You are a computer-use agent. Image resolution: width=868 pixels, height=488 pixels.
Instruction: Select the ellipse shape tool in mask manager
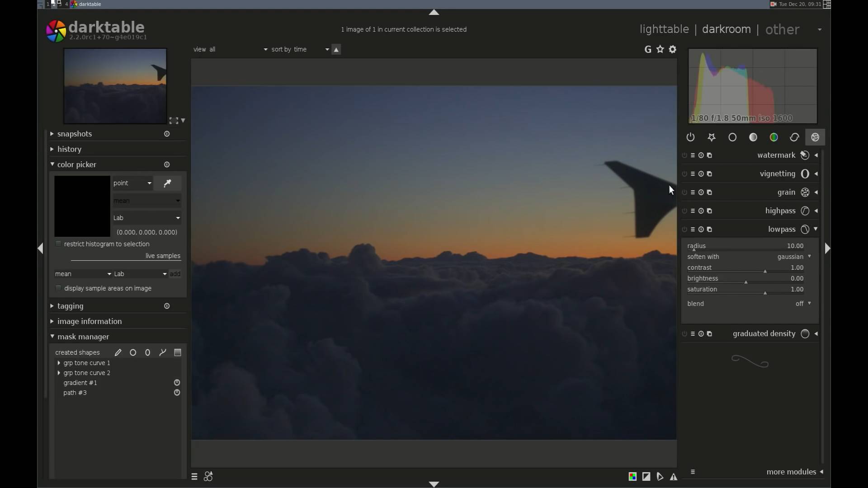pyautogui.click(x=147, y=352)
